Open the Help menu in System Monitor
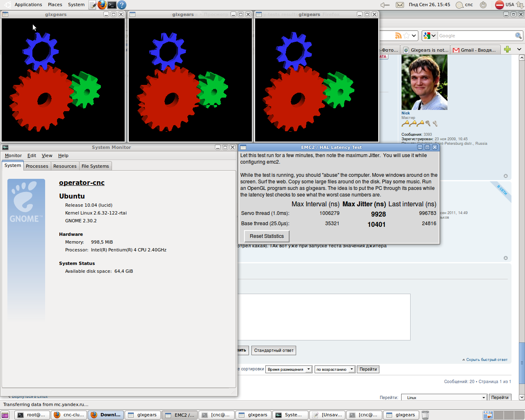Screen dimensions: 525x420 [x=63, y=155]
